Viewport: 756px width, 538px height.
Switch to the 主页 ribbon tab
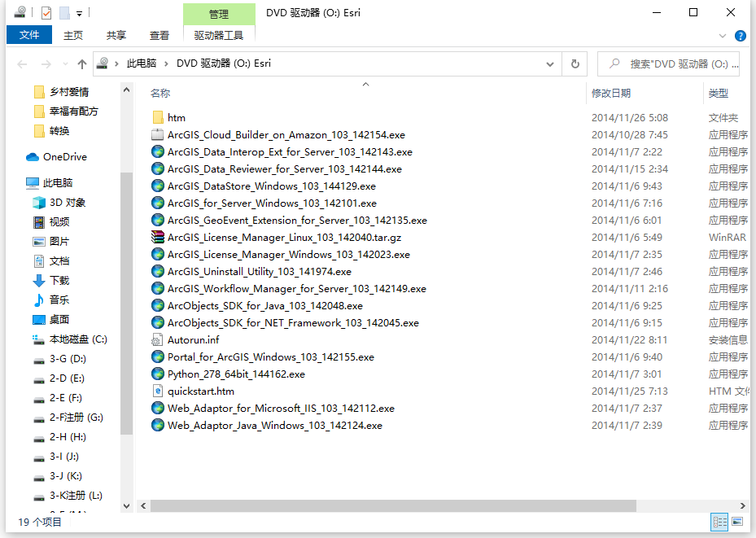pos(73,35)
